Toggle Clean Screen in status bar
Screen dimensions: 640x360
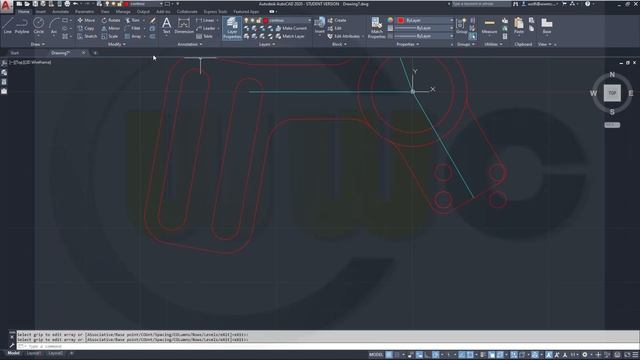627,355
